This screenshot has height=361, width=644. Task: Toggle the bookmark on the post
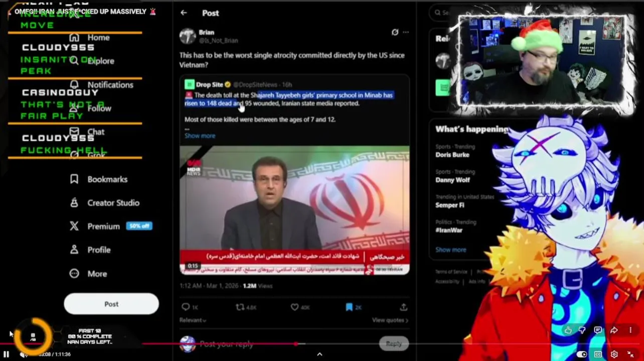[x=349, y=307]
